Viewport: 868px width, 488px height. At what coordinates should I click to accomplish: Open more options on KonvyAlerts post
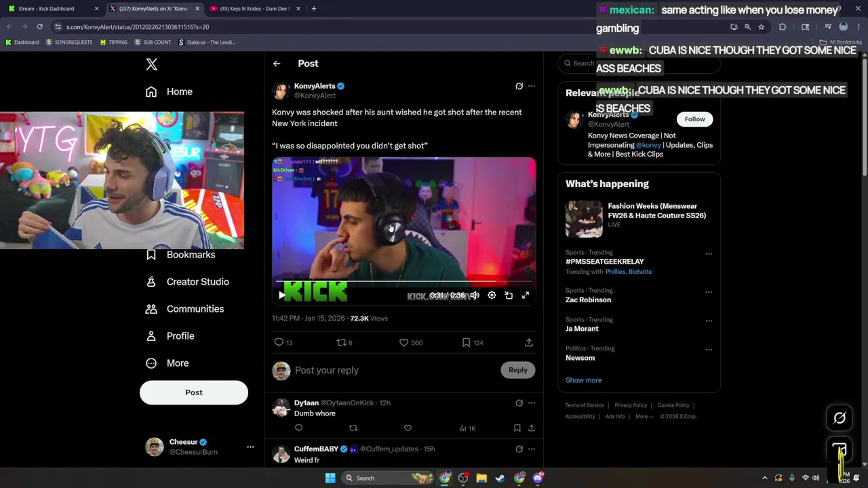[532, 86]
